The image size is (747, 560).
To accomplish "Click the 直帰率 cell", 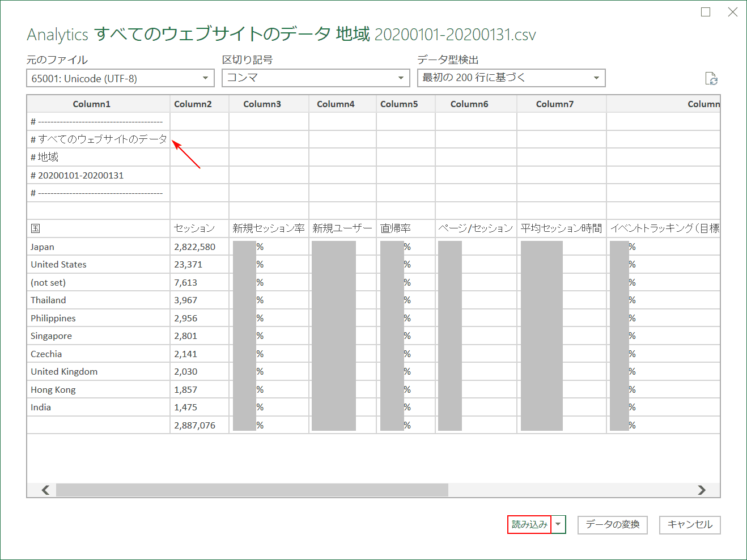I will (406, 228).
